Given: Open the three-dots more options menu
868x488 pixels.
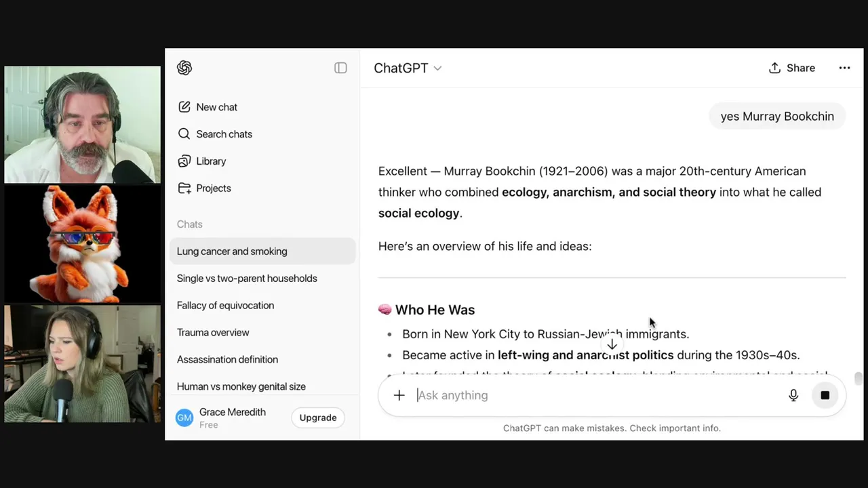Looking at the screenshot, I should pyautogui.click(x=844, y=68).
